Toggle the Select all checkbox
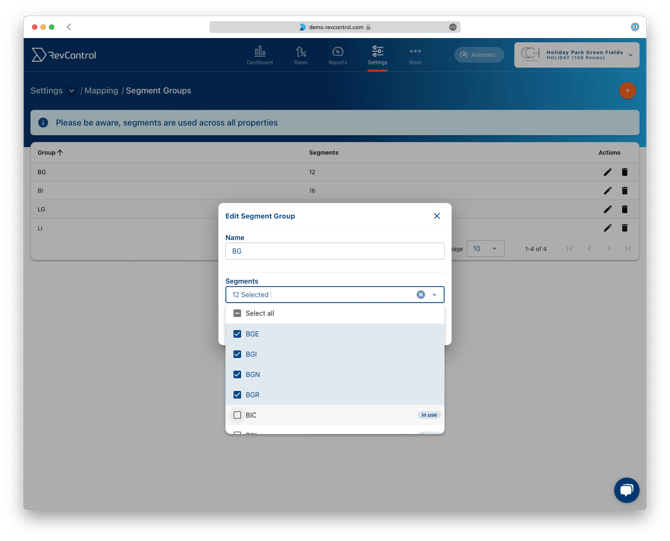The height and width of the screenshot is (541, 670). tap(237, 313)
